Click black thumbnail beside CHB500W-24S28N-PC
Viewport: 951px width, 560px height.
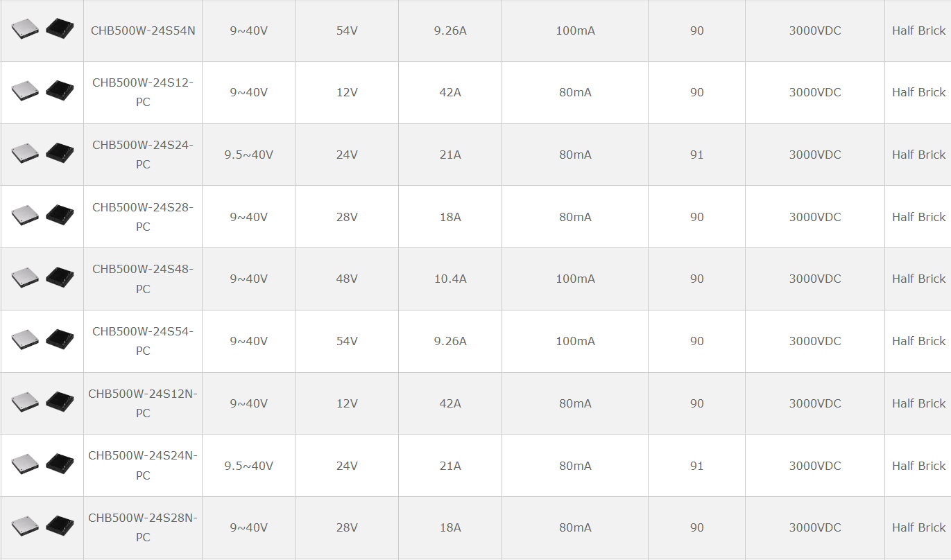tap(60, 526)
